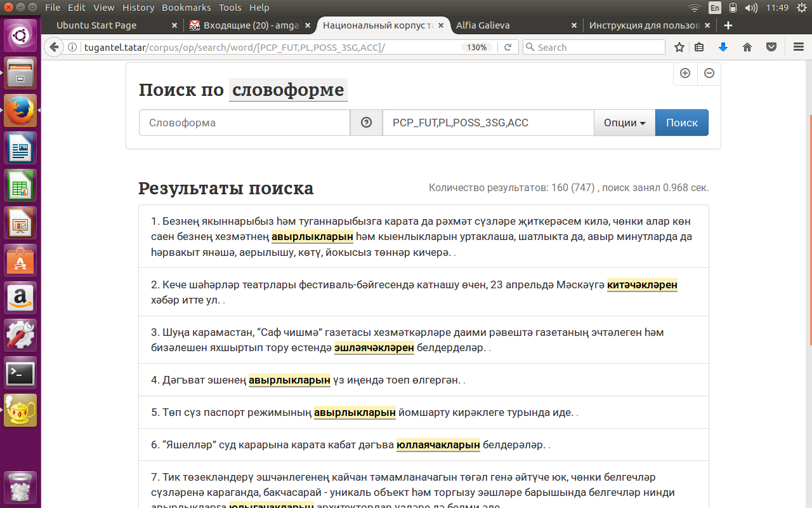The width and height of the screenshot is (812, 508).
Task: Click the volume icon in the system tray
Action: pyautogui.click(x=752, y=7)
